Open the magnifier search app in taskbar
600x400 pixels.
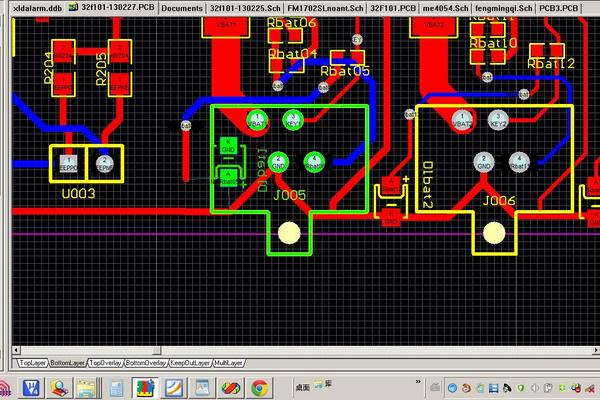60,388
